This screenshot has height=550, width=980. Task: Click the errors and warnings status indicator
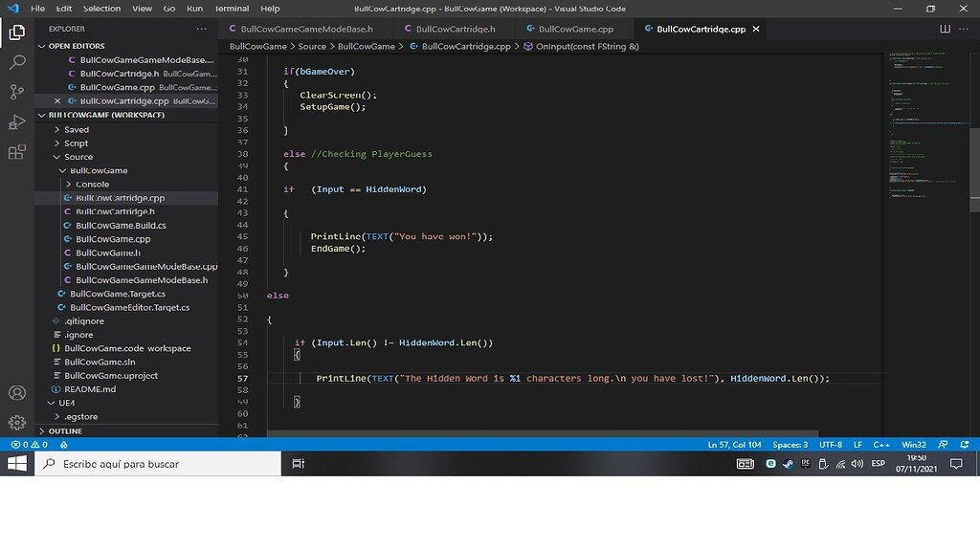pyautogui.click(x=29, y=445)
